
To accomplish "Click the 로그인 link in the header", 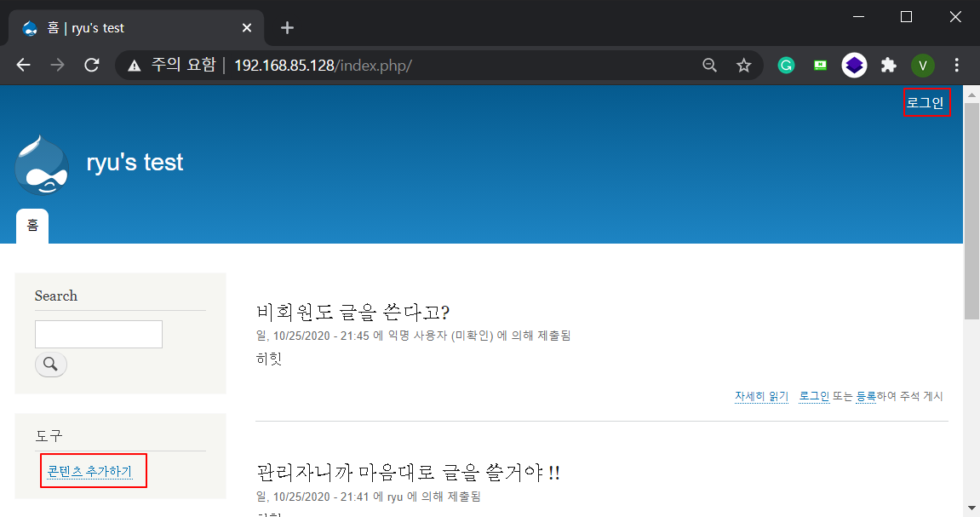I will [926, 102].
